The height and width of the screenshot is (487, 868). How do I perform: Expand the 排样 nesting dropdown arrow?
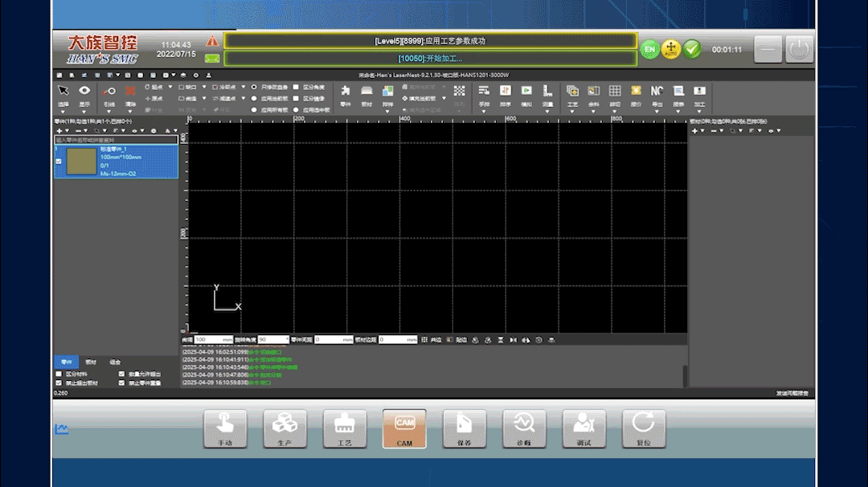tap(388, 111)
